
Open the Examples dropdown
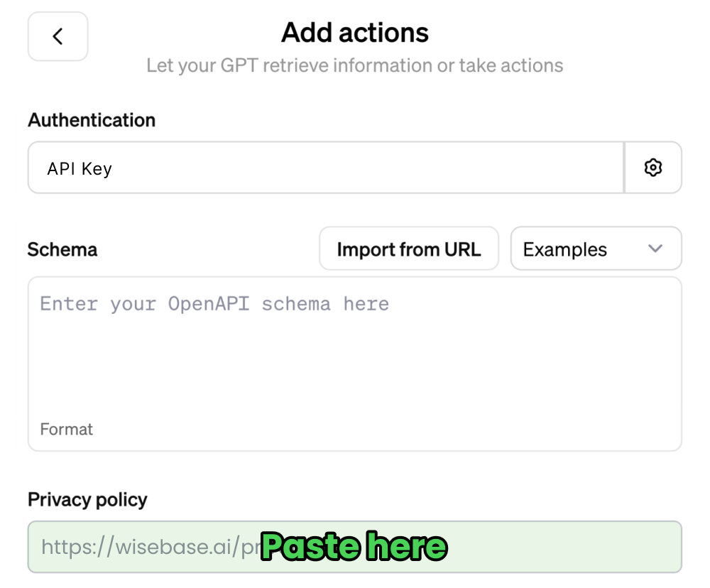coord(595,249)
